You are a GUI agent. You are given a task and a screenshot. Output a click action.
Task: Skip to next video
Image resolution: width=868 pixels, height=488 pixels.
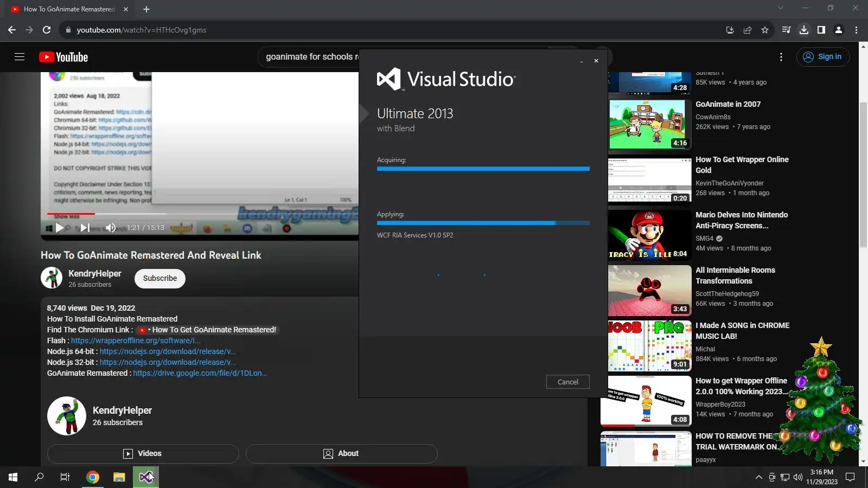85,228
